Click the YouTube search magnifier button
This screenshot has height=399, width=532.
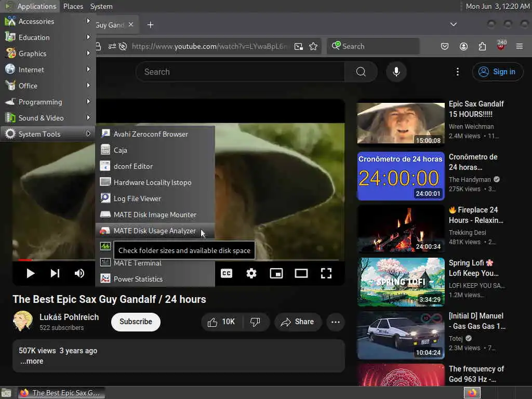[x=361, y=72]
